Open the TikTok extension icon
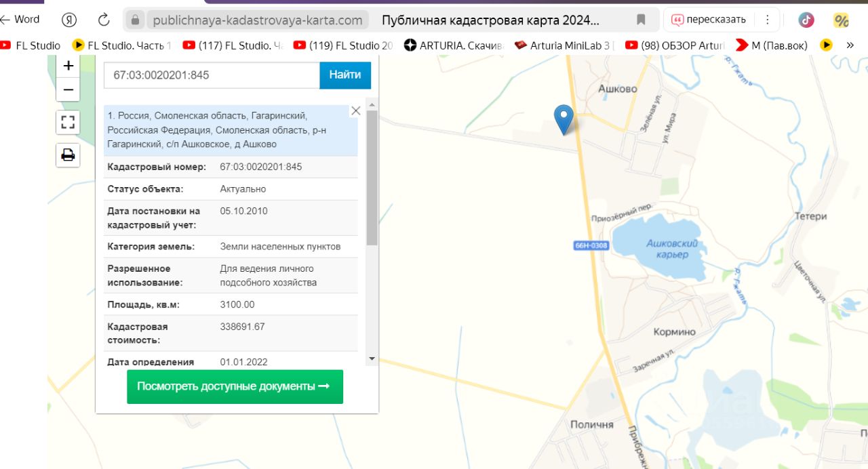This screenshot has width=868, height=469. [806, 20]
